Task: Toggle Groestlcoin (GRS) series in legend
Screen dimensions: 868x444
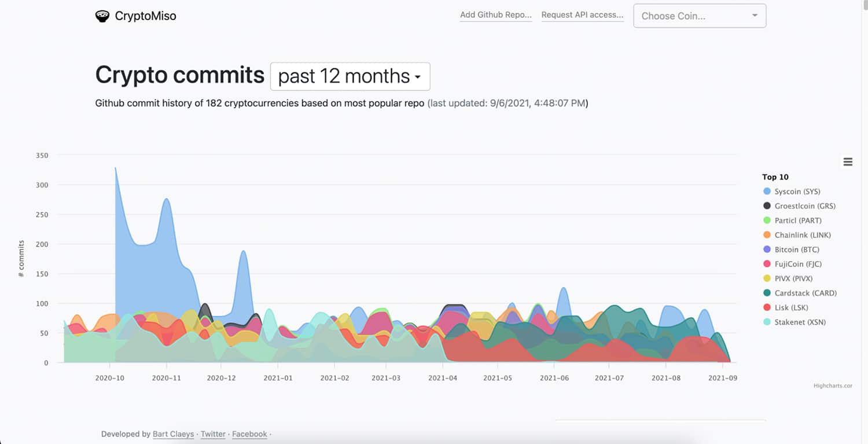Action: tap(799, 206)
